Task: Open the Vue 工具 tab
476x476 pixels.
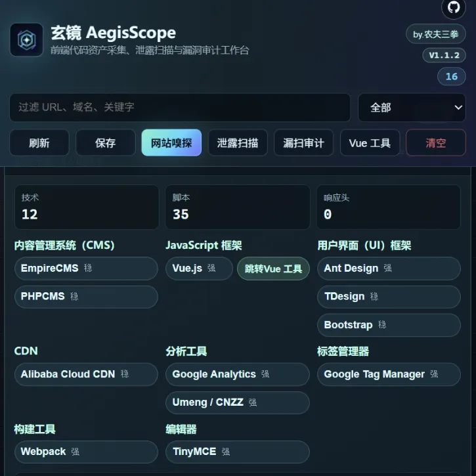Action: click(370, 142)
